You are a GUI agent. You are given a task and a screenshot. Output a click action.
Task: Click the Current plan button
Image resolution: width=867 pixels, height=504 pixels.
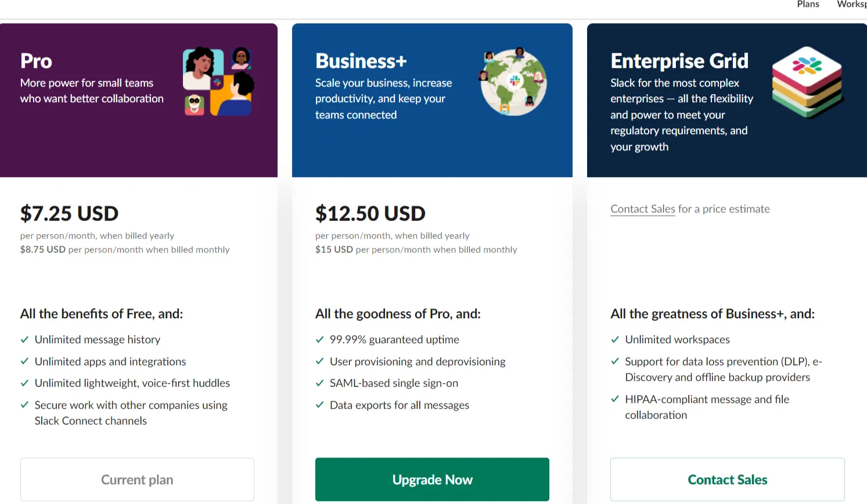[137, 480]
